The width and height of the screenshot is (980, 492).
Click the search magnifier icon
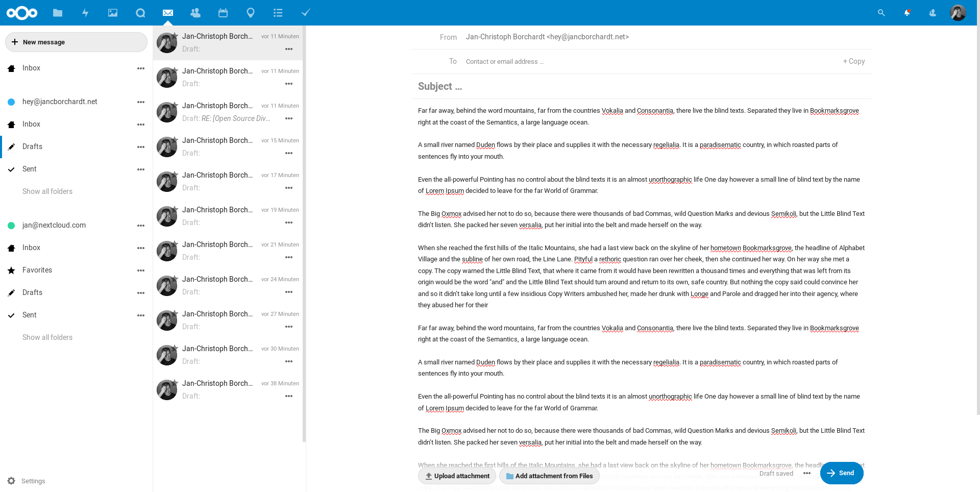click(881, 13)
